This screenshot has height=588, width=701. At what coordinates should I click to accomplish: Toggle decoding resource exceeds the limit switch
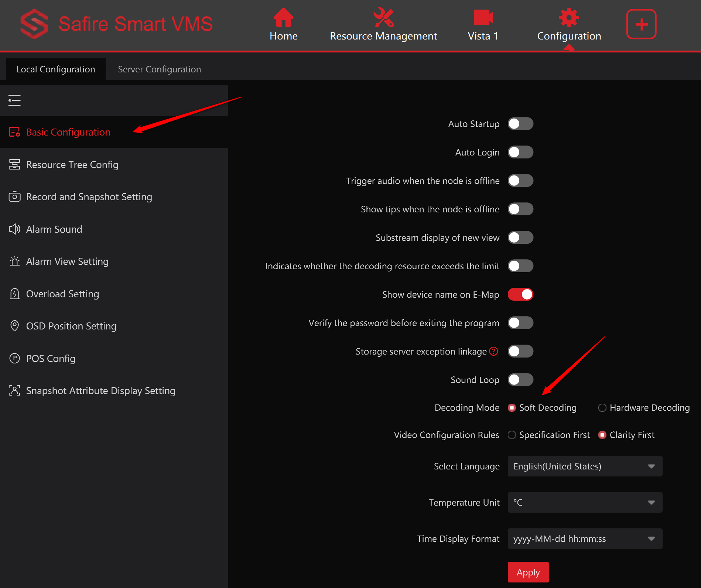(x=520, y=266)
